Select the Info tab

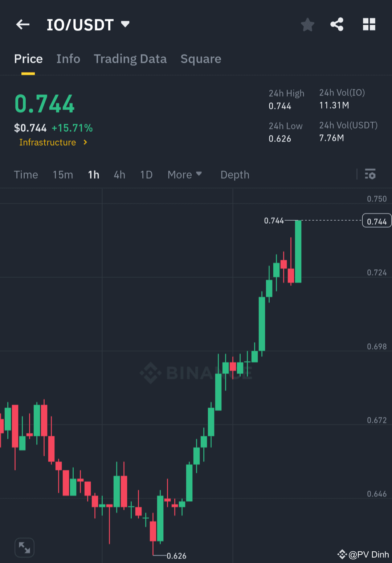(x=68, y=59)
